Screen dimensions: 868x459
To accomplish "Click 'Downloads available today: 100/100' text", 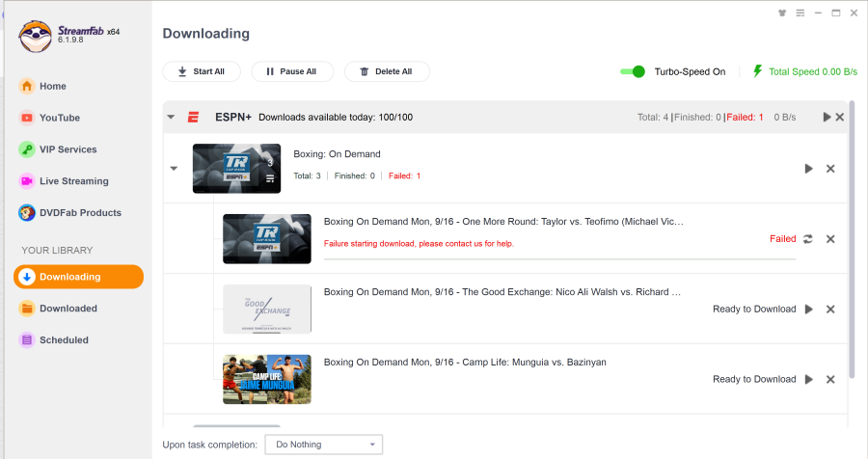I will click(336, 117).
